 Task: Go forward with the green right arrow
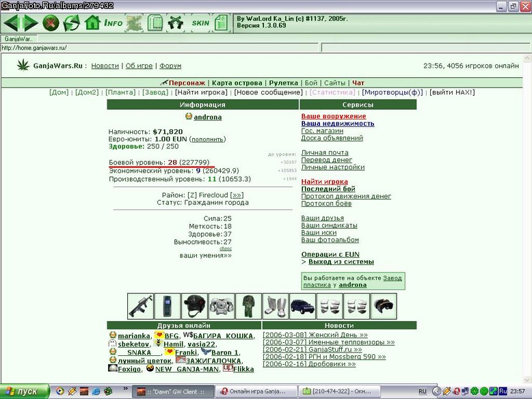pyautogui.click(x=31, y=23)
